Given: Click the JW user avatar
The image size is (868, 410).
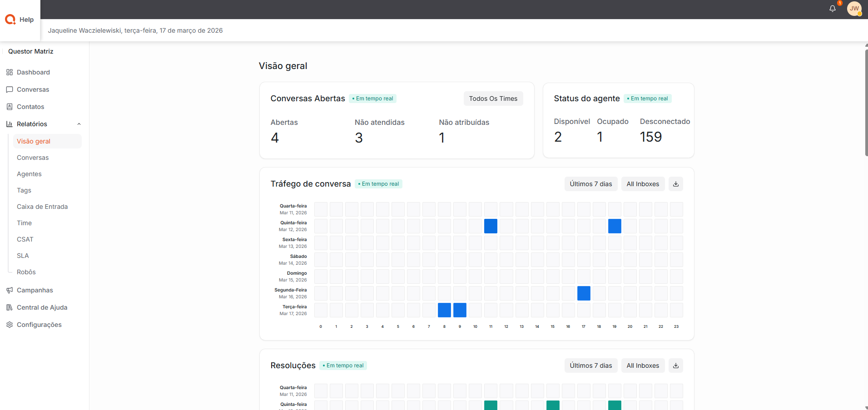Looking at the screenshot, I should (854, 9).
